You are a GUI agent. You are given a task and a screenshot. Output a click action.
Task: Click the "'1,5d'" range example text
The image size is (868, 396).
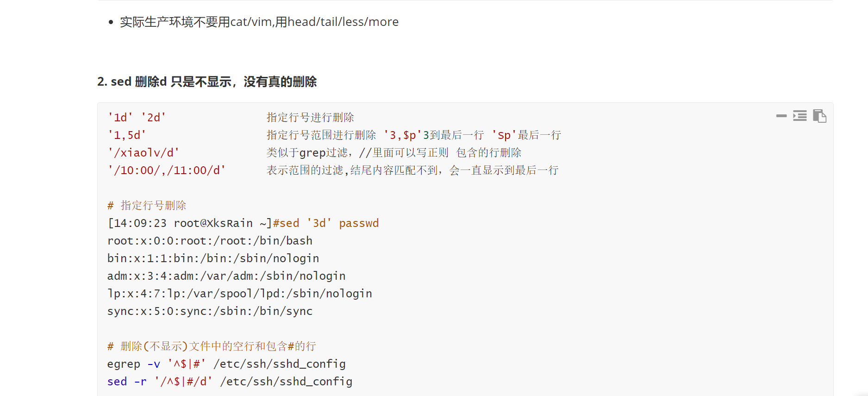click(127, 135)
